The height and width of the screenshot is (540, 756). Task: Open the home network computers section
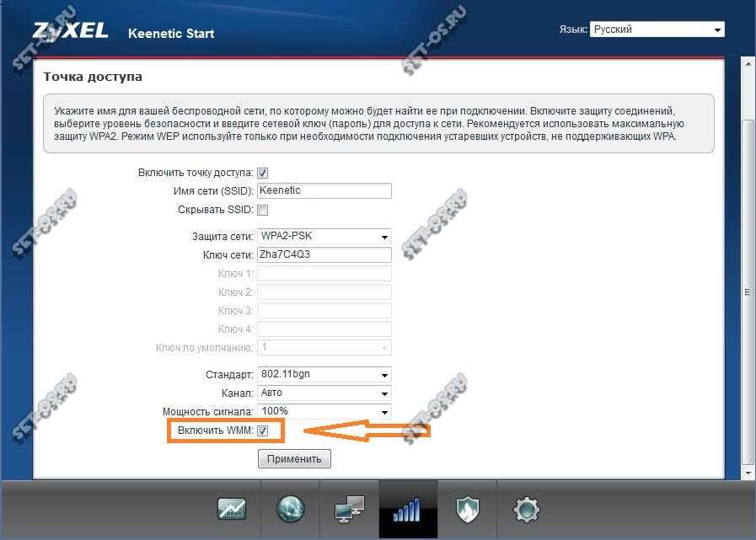pos(350,509)
